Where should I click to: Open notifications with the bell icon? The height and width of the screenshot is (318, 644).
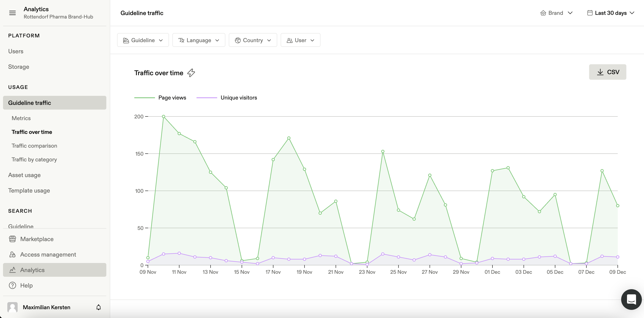click(99, 307)
